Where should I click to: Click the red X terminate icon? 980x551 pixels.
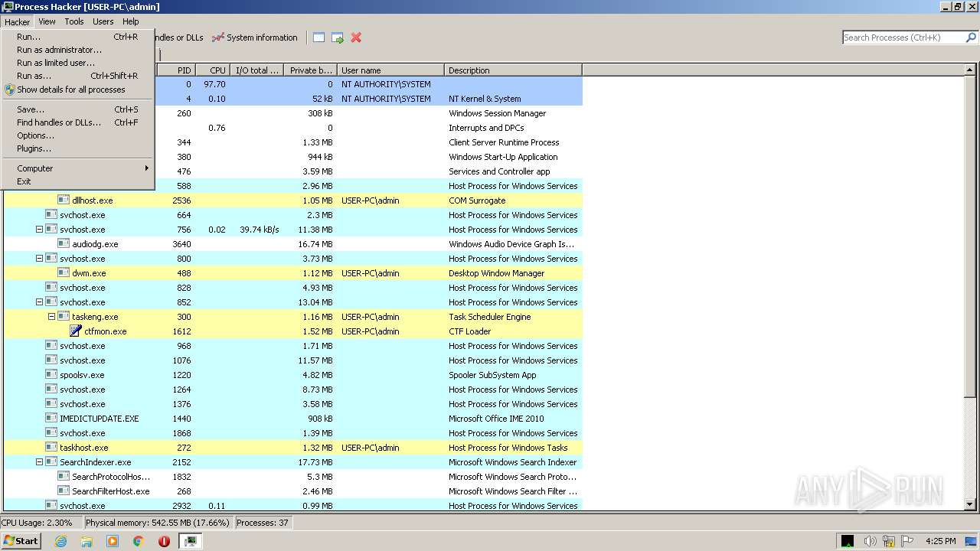[356, 37]
